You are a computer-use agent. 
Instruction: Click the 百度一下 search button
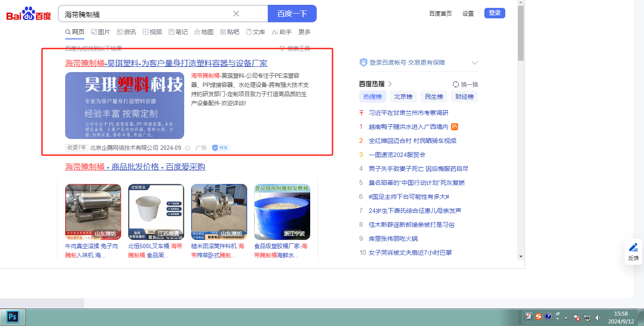(x=292, y=14)
